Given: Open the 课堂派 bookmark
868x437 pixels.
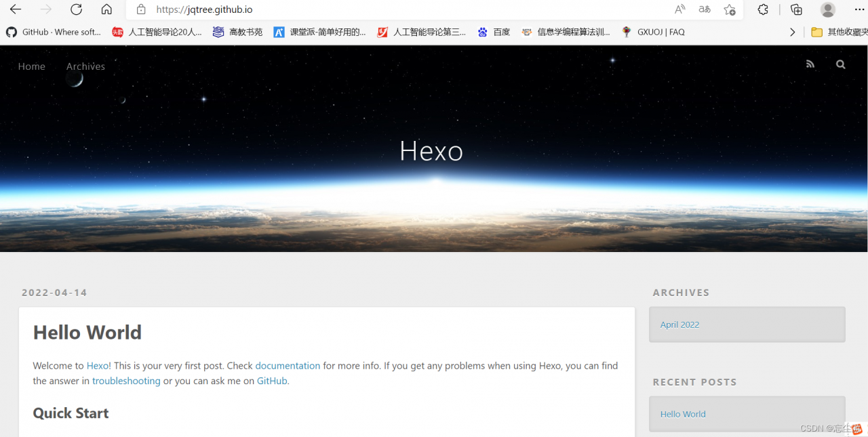Looking at the screenshot, I should point(319,32).
